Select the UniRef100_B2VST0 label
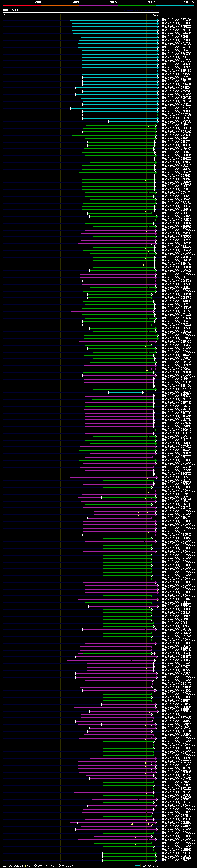Image resolution: width=197 pixels, height=868 pixels. click(176, 193)
